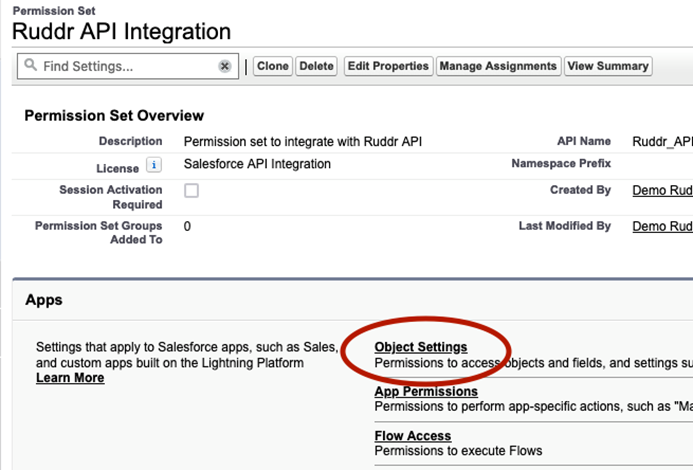
Task: Select the 'Salesforce API Integration' license text
Action: tap(257, 164)
